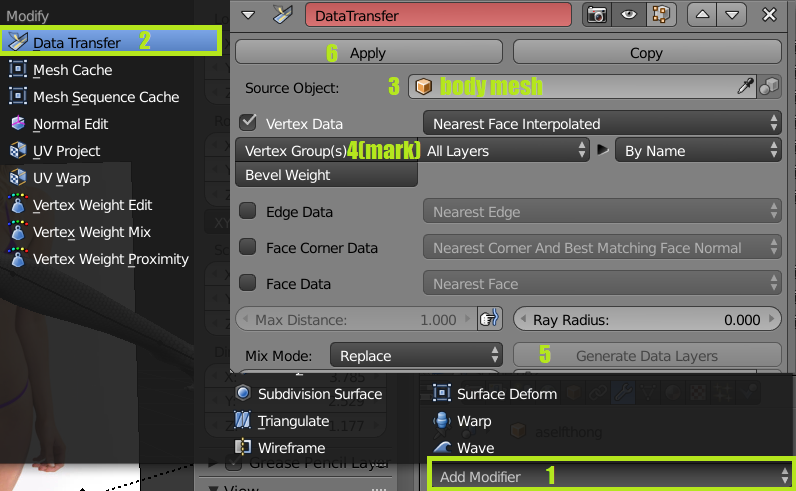
Task: Uncheck the Vertex Data checkbox
Action: pos(248,123)
